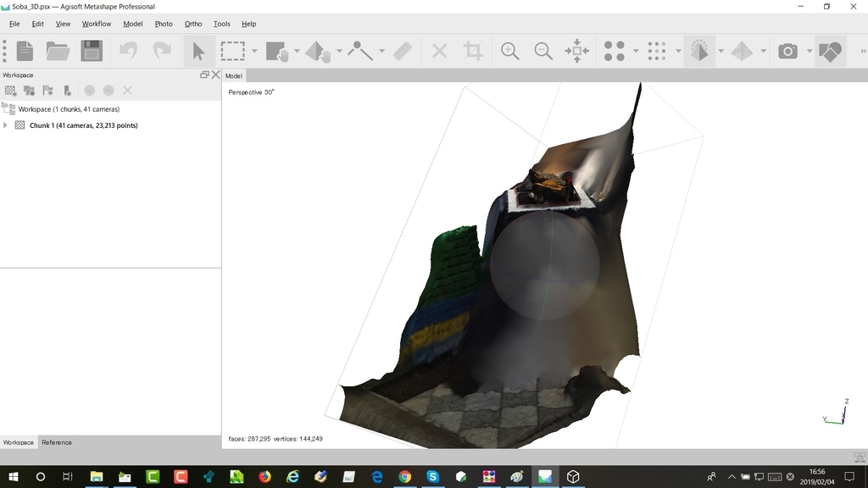This screenshot has height=488, width=868.
Task: Create a new project with the New icon
Action: 25,51
